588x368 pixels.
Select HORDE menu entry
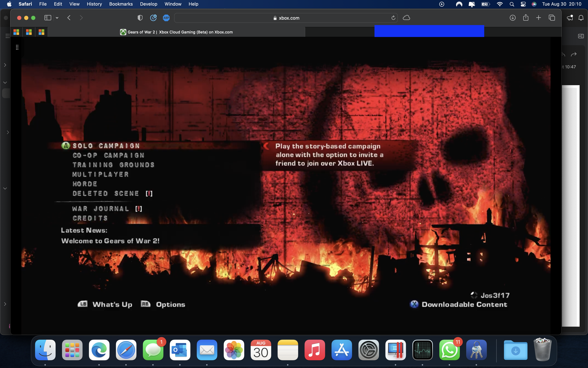(85, 184)
